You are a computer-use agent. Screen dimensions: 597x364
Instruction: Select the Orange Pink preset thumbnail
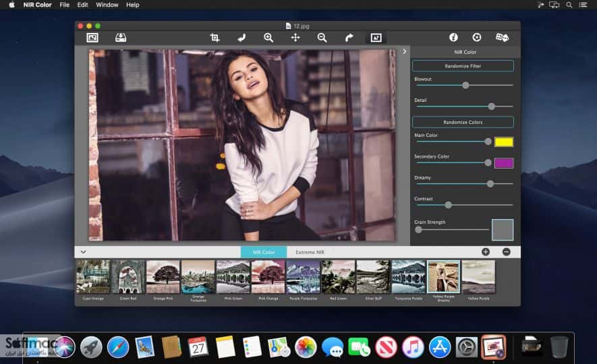[x=163, y=277]
